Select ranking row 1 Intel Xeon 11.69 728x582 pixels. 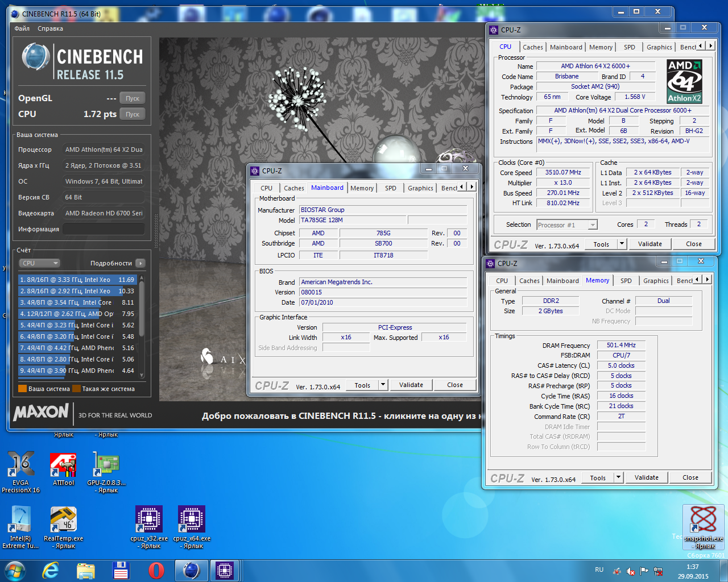[x=77, y=280]
